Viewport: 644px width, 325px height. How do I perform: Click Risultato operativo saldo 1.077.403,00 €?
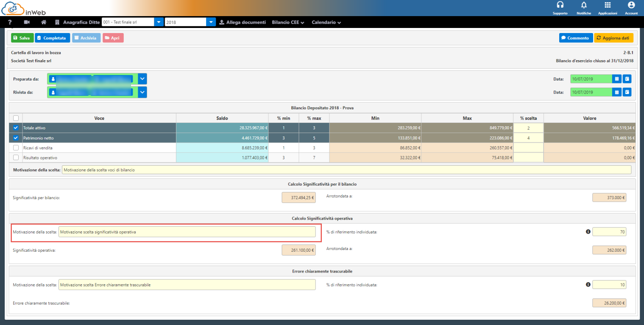(x=222, y=158)
